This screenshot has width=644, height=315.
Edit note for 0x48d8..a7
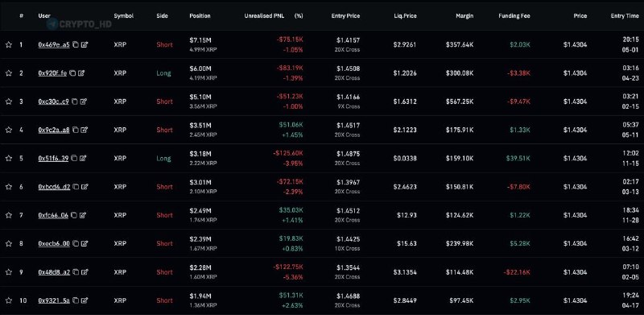tap(85, 271)
